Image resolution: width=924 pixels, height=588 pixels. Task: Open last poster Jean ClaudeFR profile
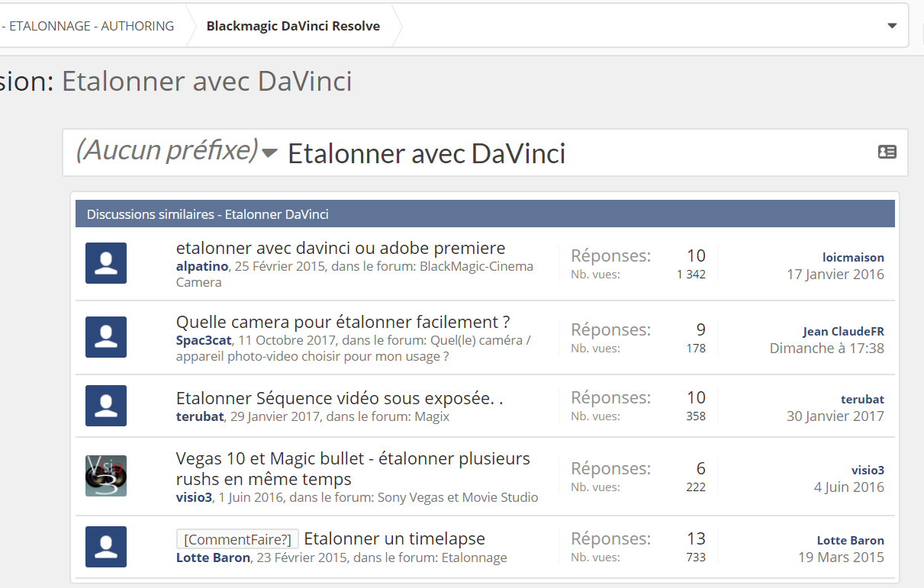(843, 331)
